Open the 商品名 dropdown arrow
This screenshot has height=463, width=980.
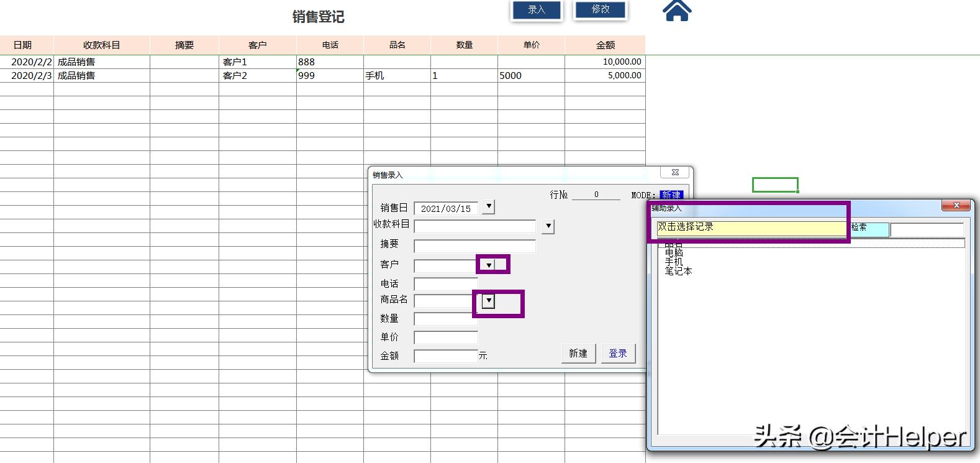pyautogui.click(x=489, y=301)
